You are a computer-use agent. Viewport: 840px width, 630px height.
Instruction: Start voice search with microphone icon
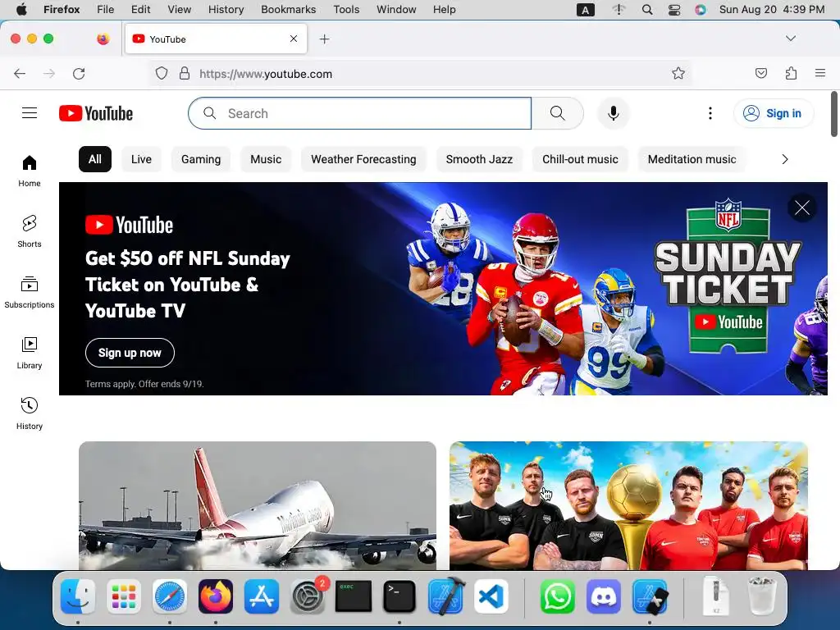(x=614, y=113)
